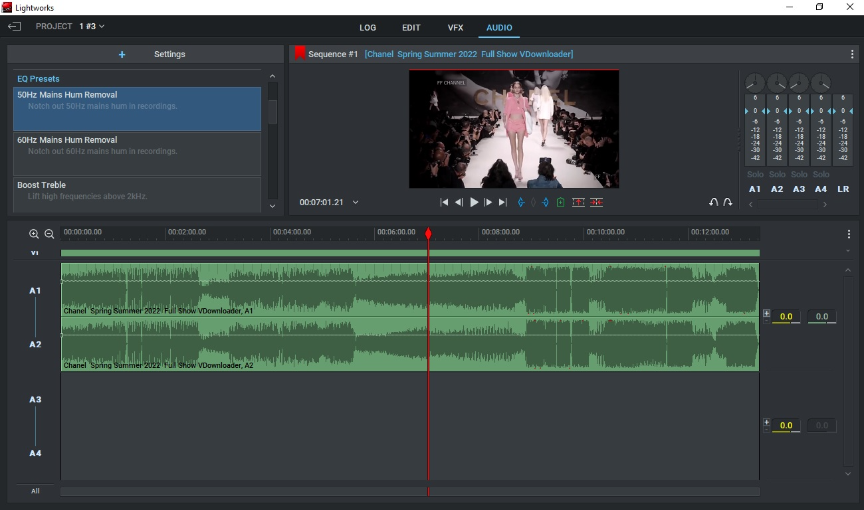Switch to the VFX tab

tap(455, 28)
